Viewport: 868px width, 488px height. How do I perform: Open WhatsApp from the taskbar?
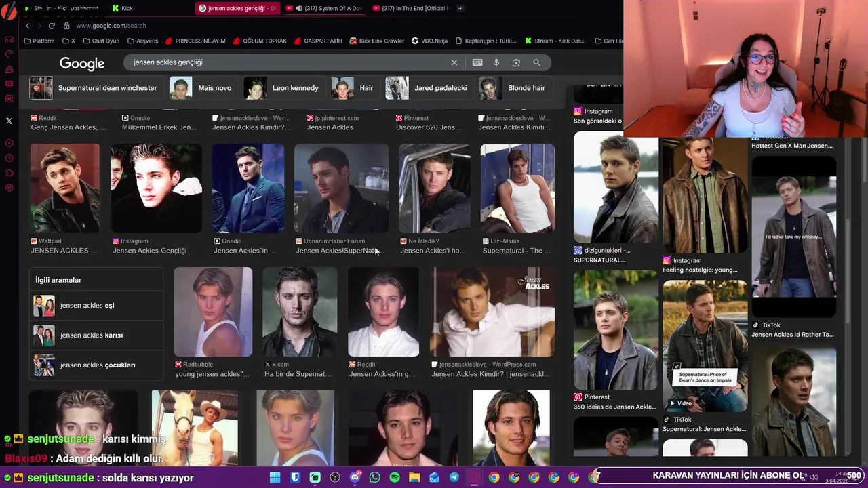pyautogui.click(x=375, y=477)
